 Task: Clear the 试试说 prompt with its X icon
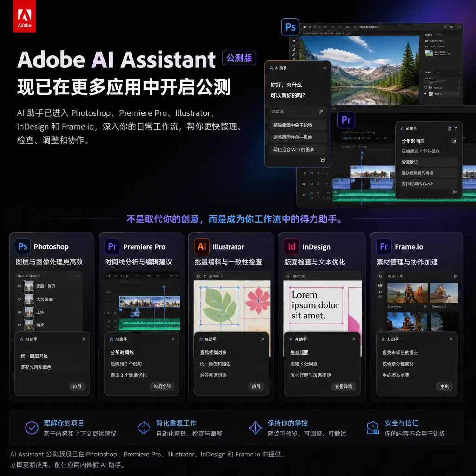coord(321,112)
